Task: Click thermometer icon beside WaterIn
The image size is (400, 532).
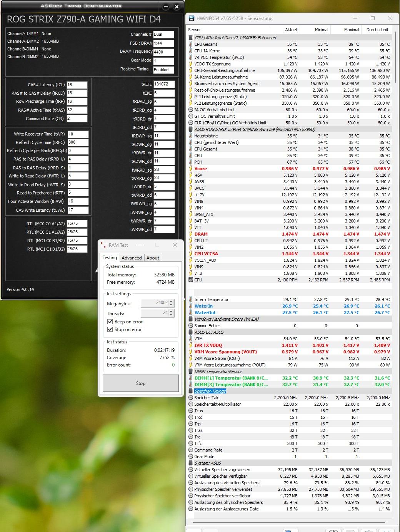Action: pyautogui.click(x=191, y=306)
